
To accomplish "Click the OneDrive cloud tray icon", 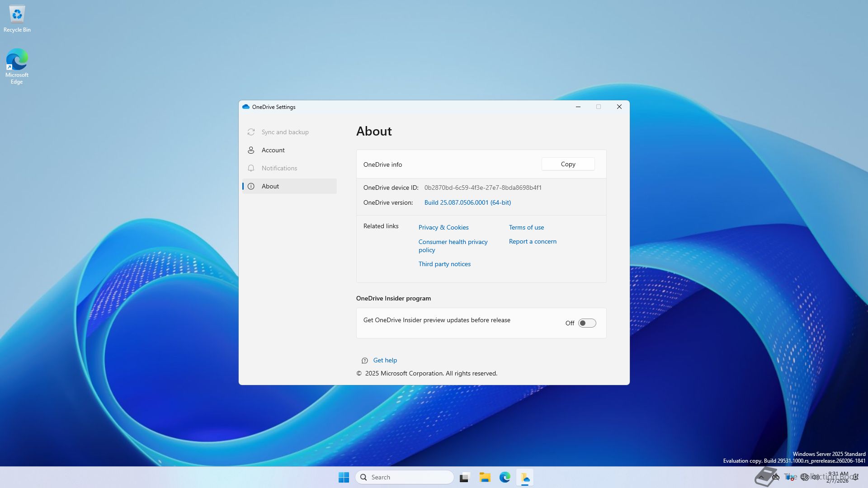I will point(776,477).
